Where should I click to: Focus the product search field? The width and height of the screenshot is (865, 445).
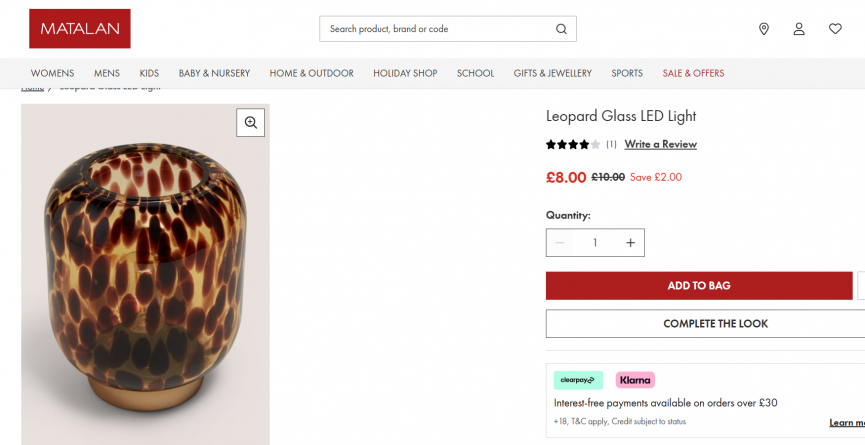pyautogui.click(x=438, y=29)
